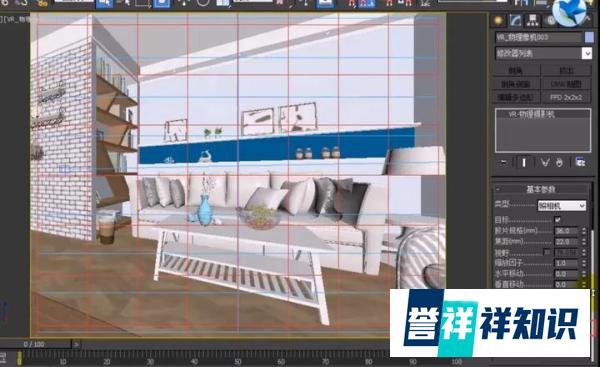Open the modifier list dropdown
Viewport: 600px width, 367px height.
click(543, 53)
